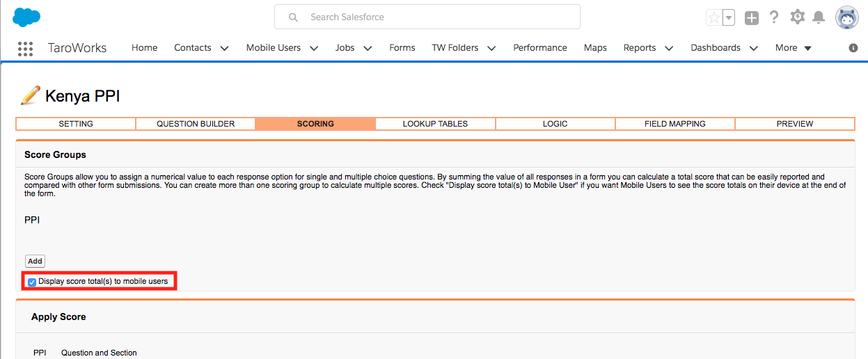
Task: Click the Salesforce cloud logo
Action: 26,17
